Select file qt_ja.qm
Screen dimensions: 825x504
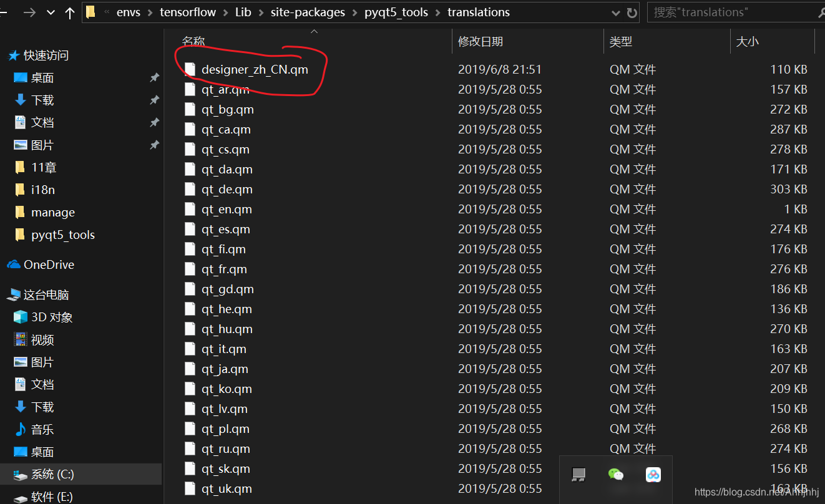(225, 369)
